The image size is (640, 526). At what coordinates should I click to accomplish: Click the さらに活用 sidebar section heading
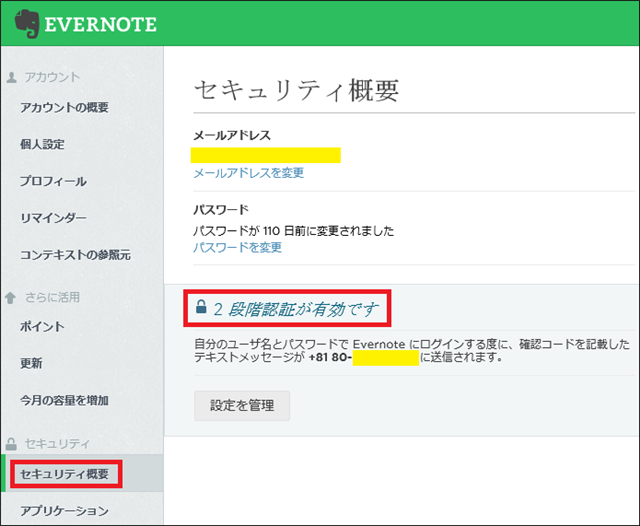click(x=52, y=297)
